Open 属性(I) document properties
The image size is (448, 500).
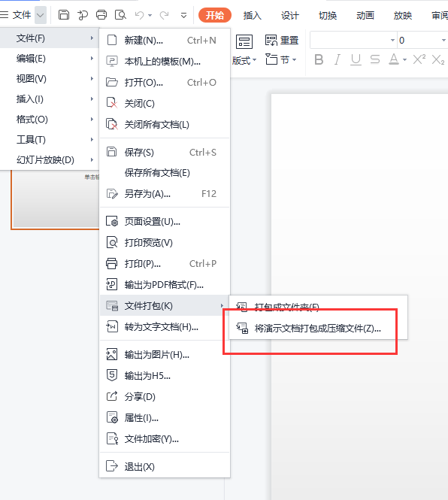(165, 418)
